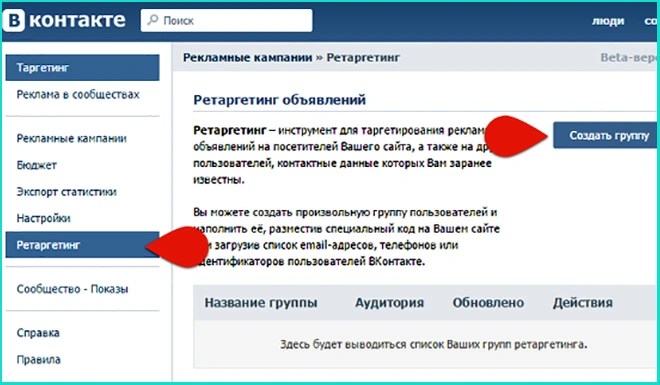Go to Рекламные кампании in sidebar
Image resolution: width=660 pixels, height=385 pixels.
(72, 138)
